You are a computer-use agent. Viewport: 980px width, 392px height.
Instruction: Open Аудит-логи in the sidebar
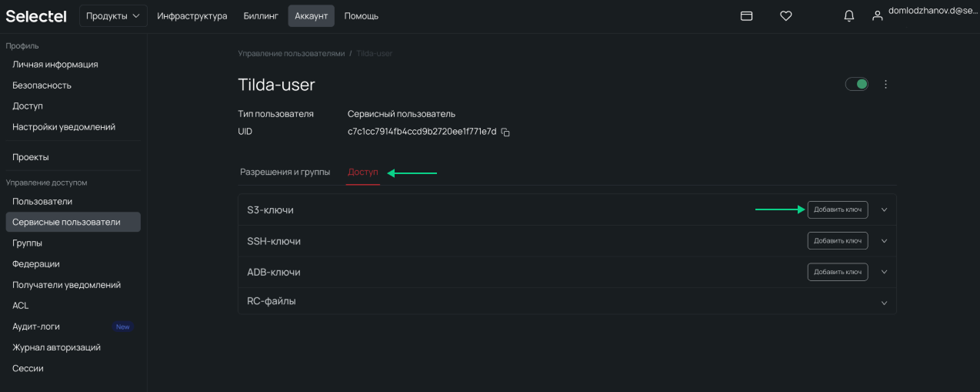pyautogui.click(x=36, y=327)
